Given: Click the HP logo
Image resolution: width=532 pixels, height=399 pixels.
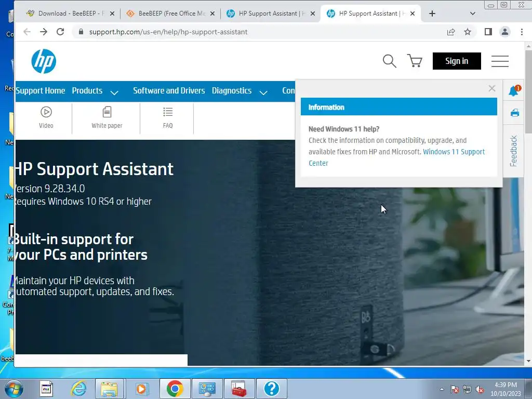Looking at the screenshot, I should pos(44,61).
